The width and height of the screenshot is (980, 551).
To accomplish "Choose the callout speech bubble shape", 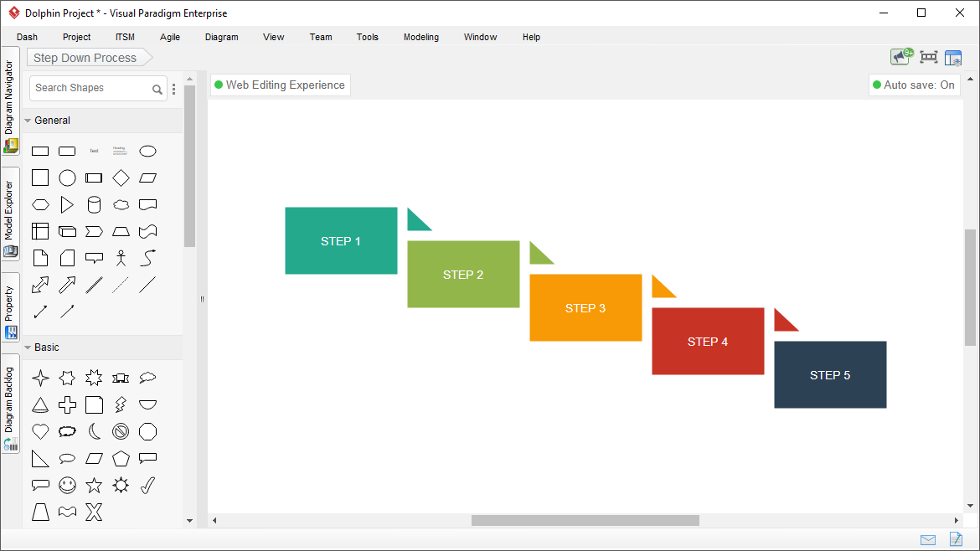I will pos(94,257).
